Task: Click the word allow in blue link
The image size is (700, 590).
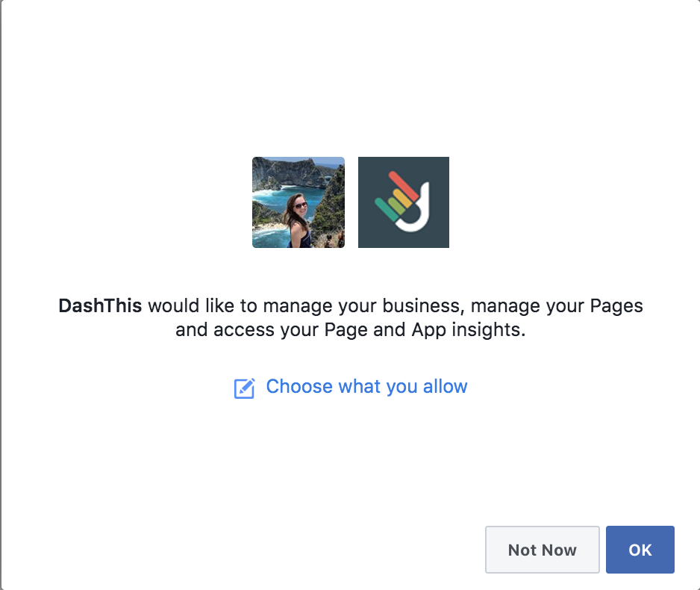Action: 445,386
